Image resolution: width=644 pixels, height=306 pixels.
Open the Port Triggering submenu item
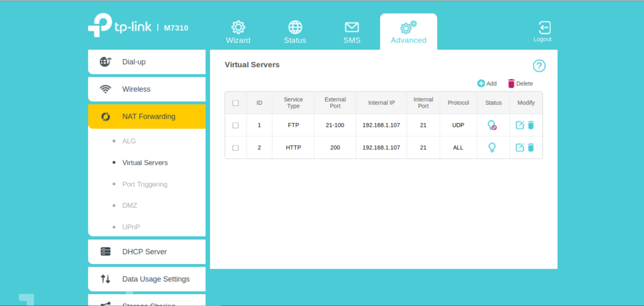144,184
